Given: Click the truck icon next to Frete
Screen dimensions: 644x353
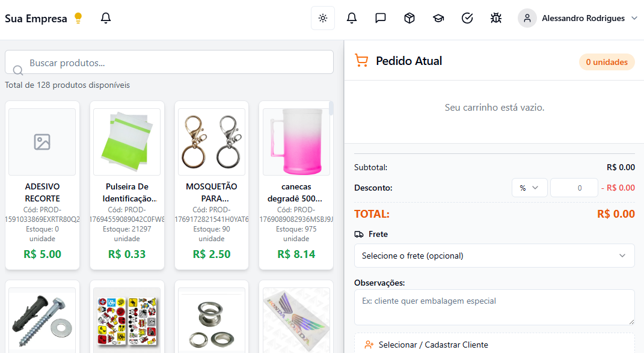Looking at the screenshot, I should (360, 234).
